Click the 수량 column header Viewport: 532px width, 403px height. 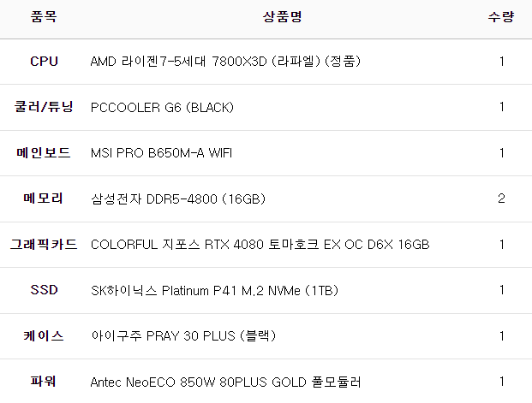501,17
